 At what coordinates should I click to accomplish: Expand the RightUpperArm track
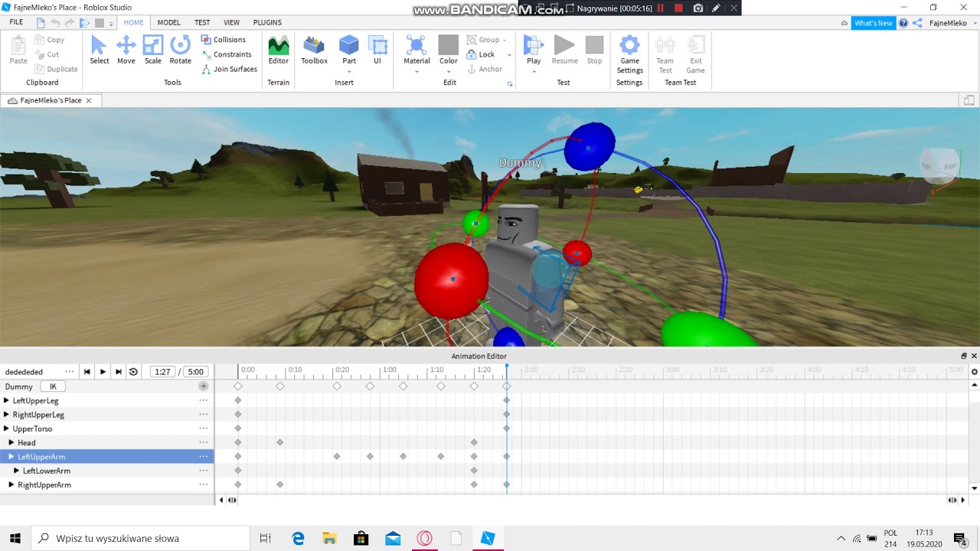tap(11, 484)
